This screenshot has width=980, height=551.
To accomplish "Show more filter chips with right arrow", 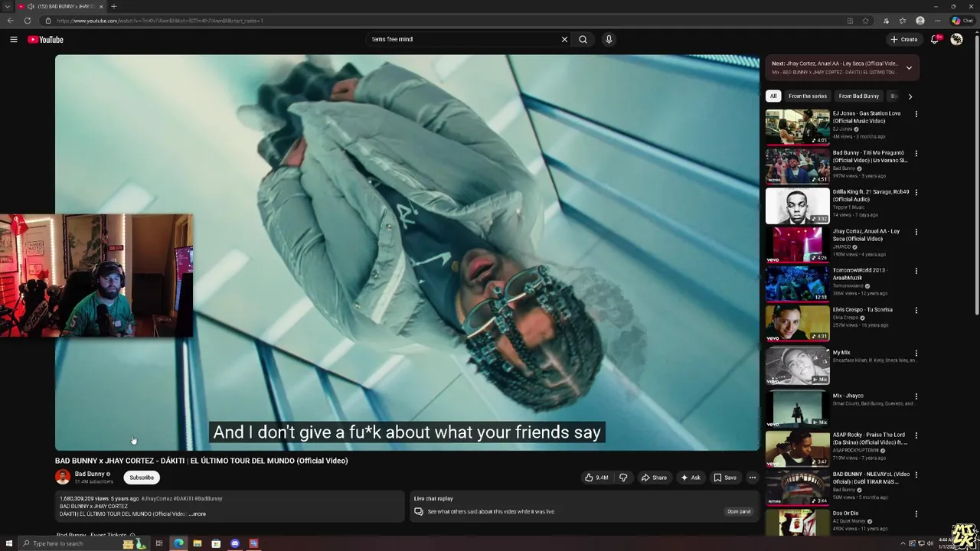I will 910,96.
